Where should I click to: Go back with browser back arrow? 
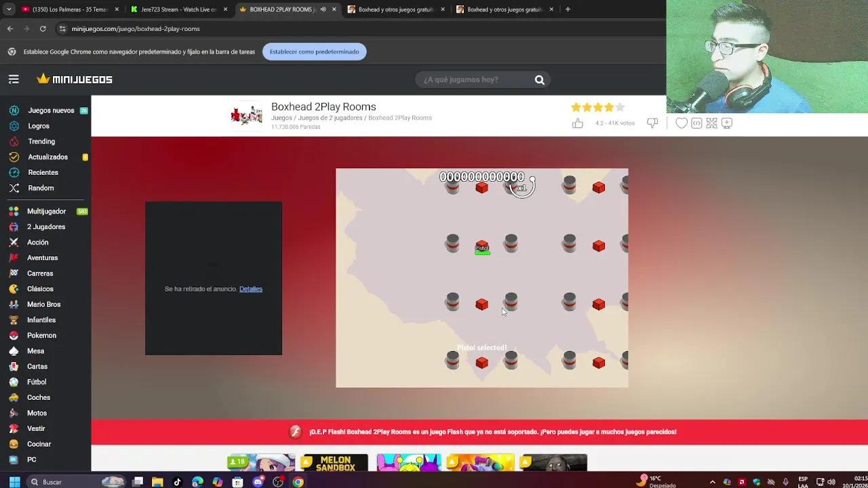(10, 28)
